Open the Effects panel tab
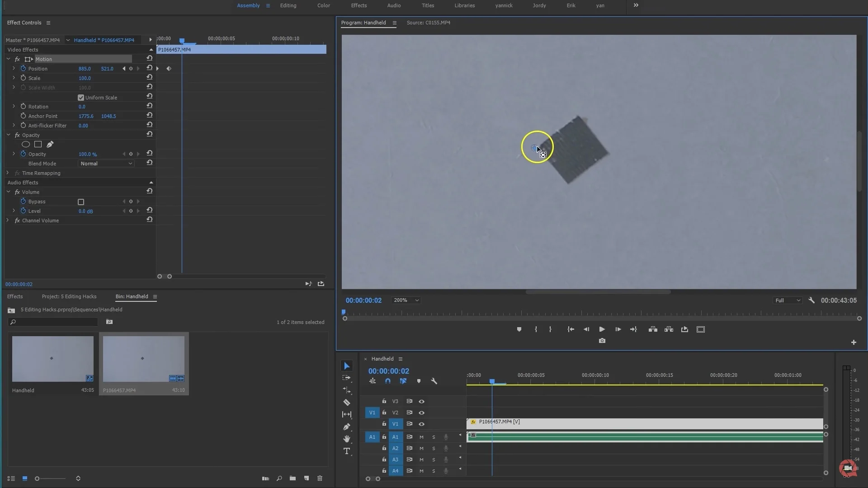 pyautogui.click(x=15, y=296)
